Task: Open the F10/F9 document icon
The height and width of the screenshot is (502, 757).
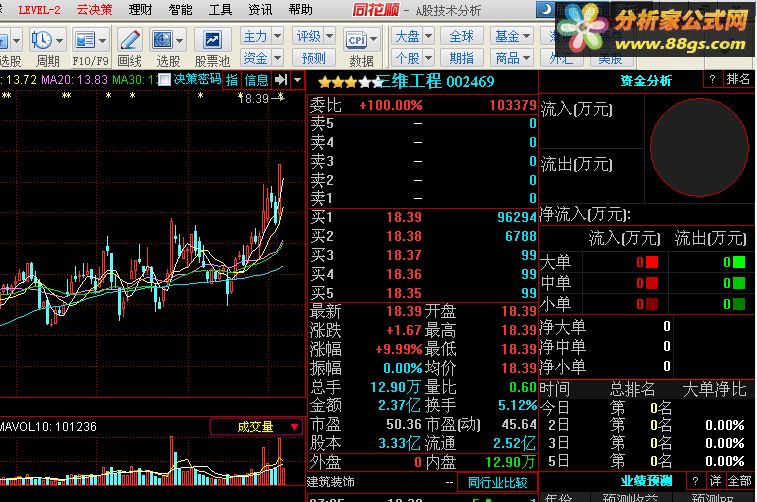Action: (x=85, y=40)
